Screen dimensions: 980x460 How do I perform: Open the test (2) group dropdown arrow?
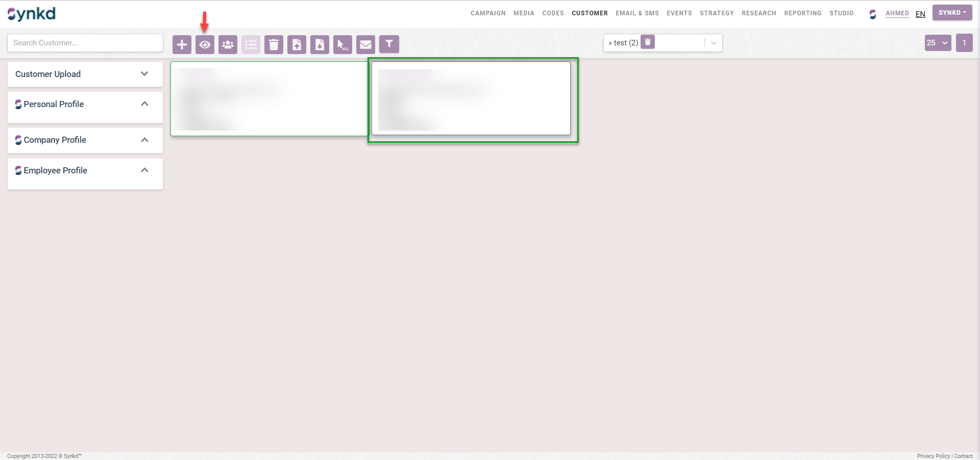pyautogui.click(x=714, y=43)
